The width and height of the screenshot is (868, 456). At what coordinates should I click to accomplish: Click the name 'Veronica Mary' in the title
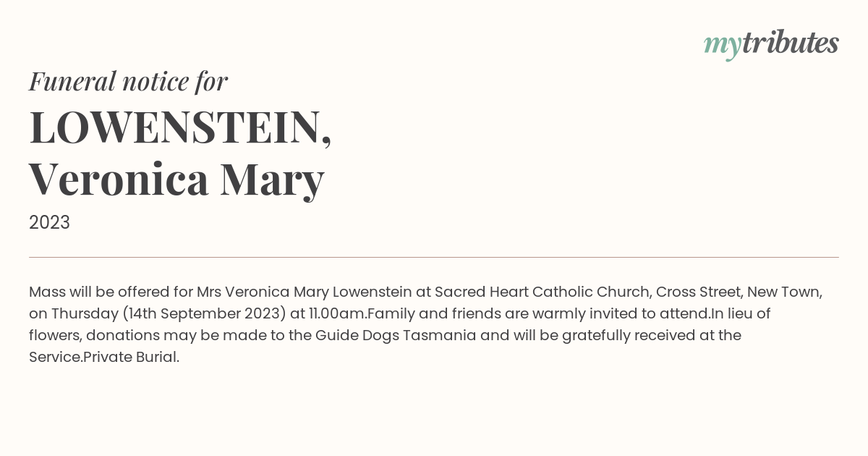pos(176,179)
